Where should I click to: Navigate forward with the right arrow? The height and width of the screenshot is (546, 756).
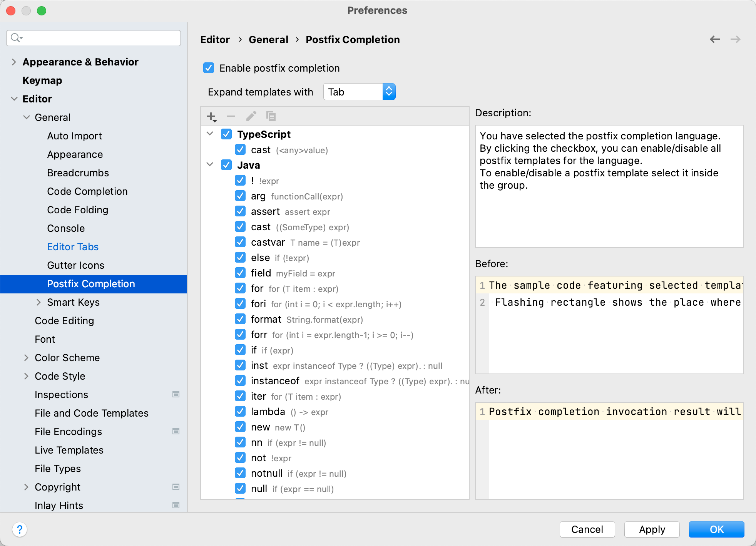click(735, 39)
